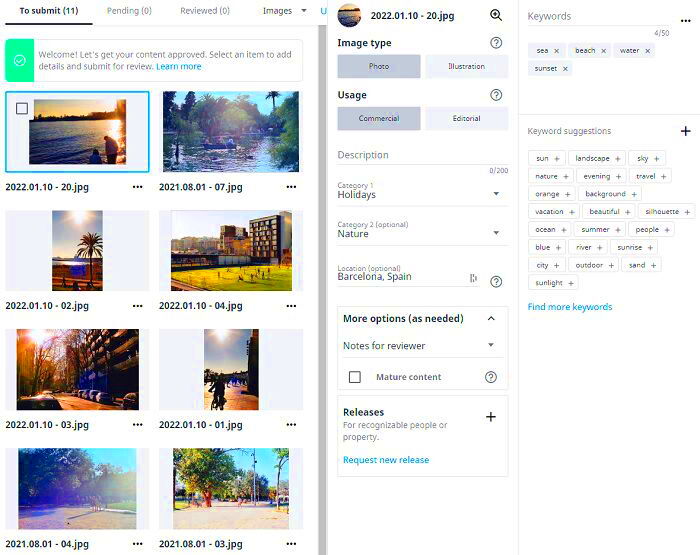
Task: Add the 'vacation' keyword suggestion chip
Action: click(x=554, y=212)
